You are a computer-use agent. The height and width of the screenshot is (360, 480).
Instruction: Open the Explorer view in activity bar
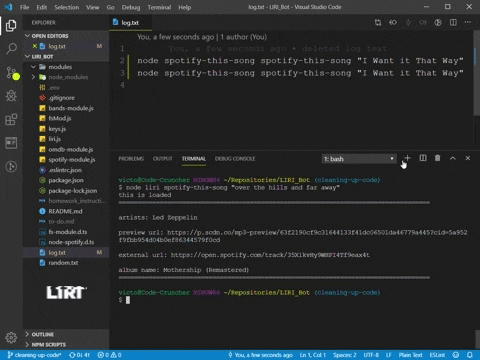pos(11,26)
